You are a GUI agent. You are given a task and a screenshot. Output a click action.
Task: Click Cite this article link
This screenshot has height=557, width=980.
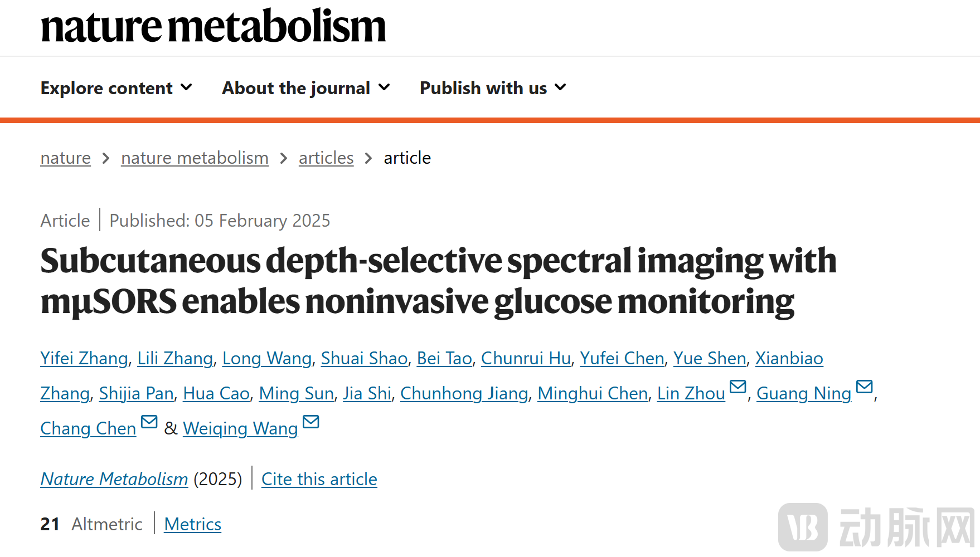(319, 479)
